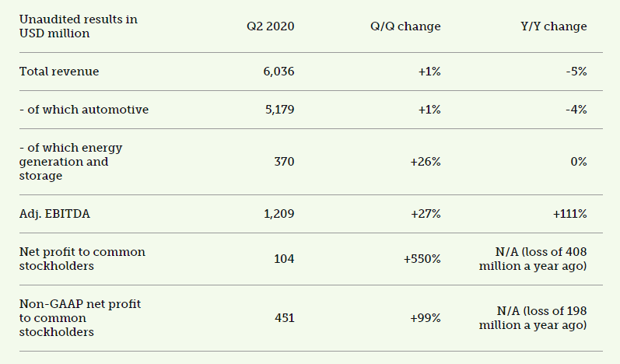Click the Y/Y change column header
The width and height of the screenshot is (620, 364).
[554, 26]
